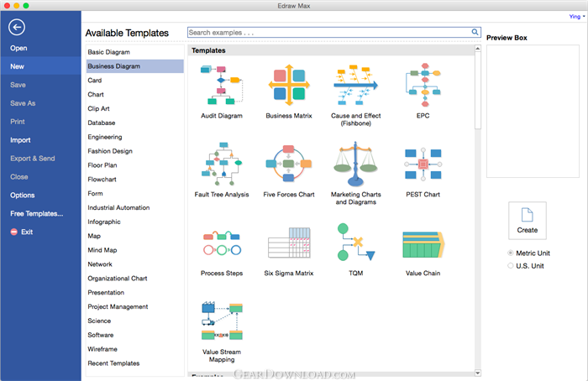Select the U.S. Unit radio button

point(511,266)
